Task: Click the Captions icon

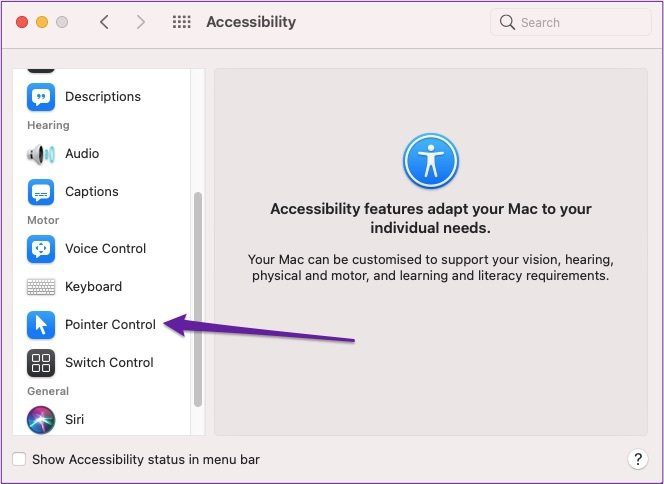Action: 41,192
